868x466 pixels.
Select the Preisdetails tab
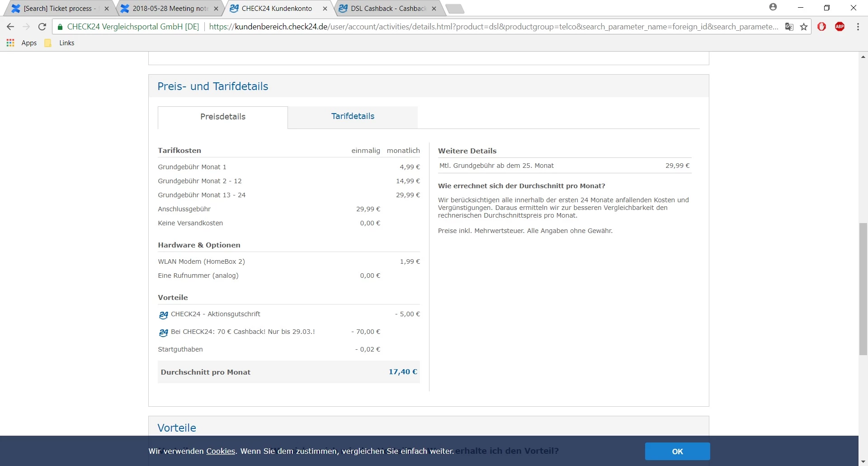tap(223, 117)
